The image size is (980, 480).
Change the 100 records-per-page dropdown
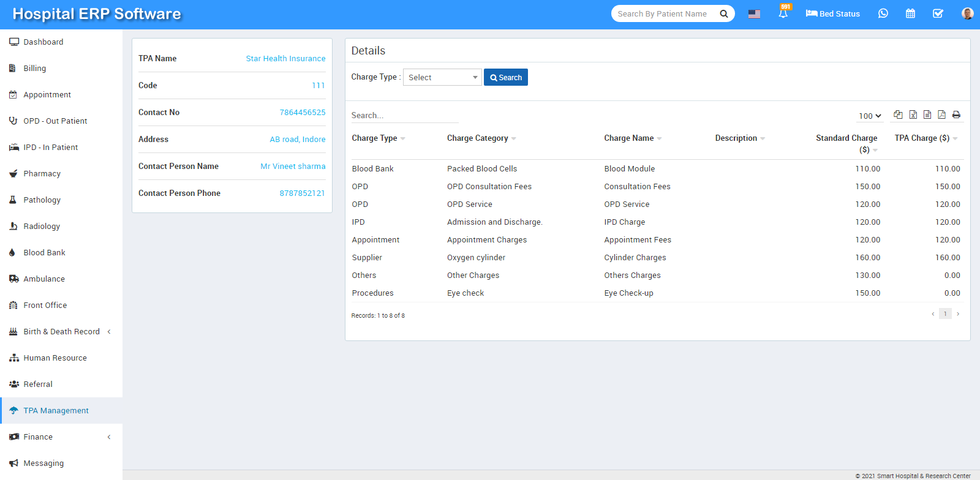point(870,116)
